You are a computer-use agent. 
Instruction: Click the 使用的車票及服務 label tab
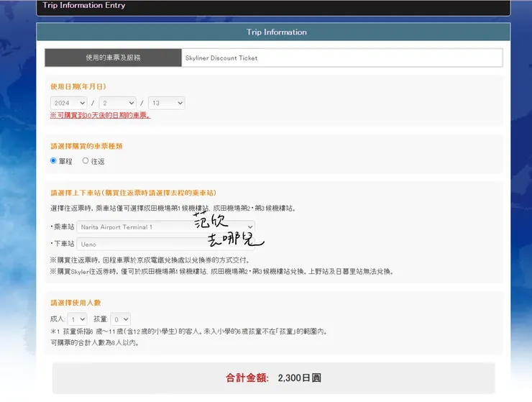point(114,58)
